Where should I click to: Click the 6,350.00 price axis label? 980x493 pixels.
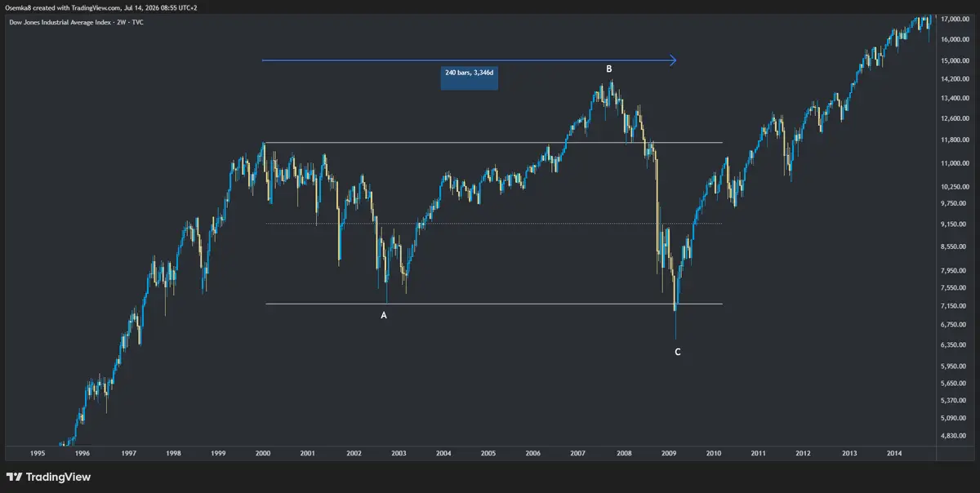[x=954, y=345]
